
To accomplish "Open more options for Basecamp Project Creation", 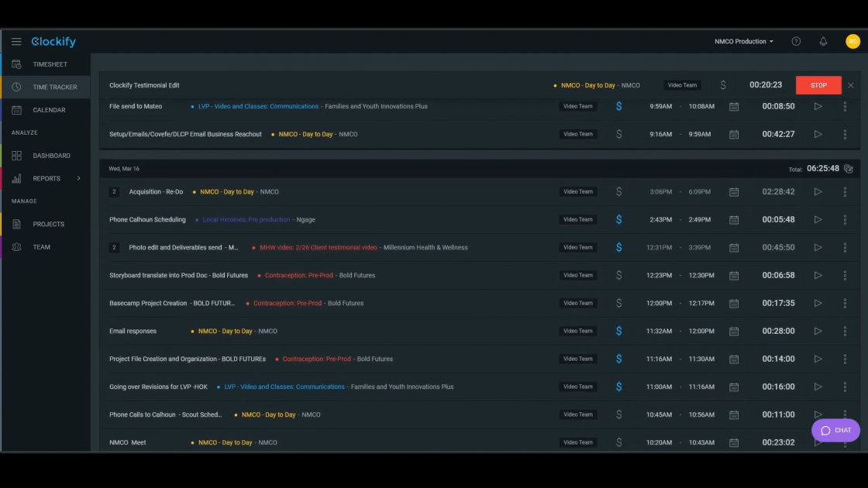I will (x=845, y=303).
